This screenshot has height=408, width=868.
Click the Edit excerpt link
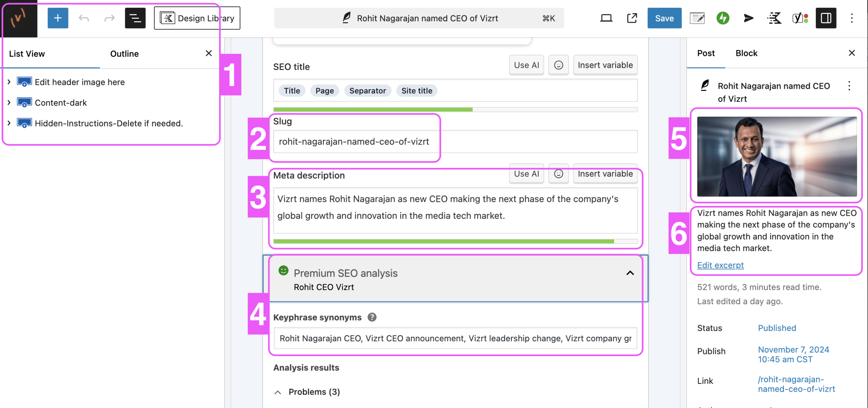pyautogui.click(x=720, y=265)
